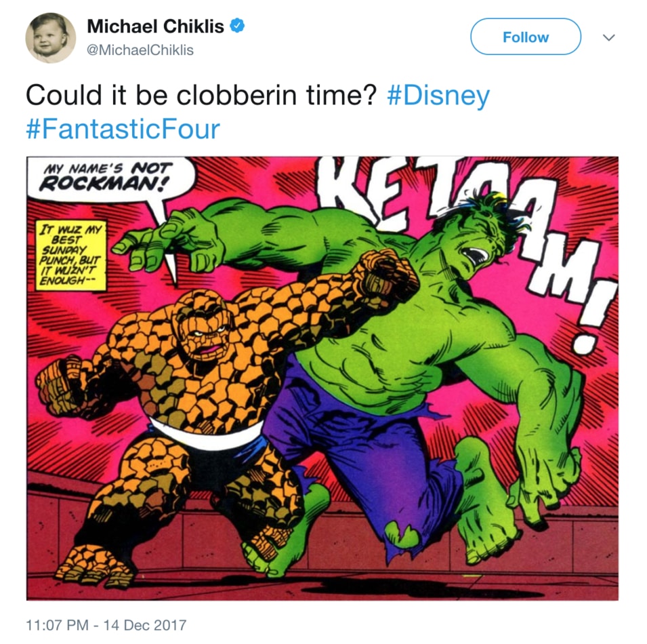Image resolution: width=647 pixels, height=644 pixels.
Task: Visit the Michael Chiklis display name
Action: pyautogui.click(x=156, y=26)
